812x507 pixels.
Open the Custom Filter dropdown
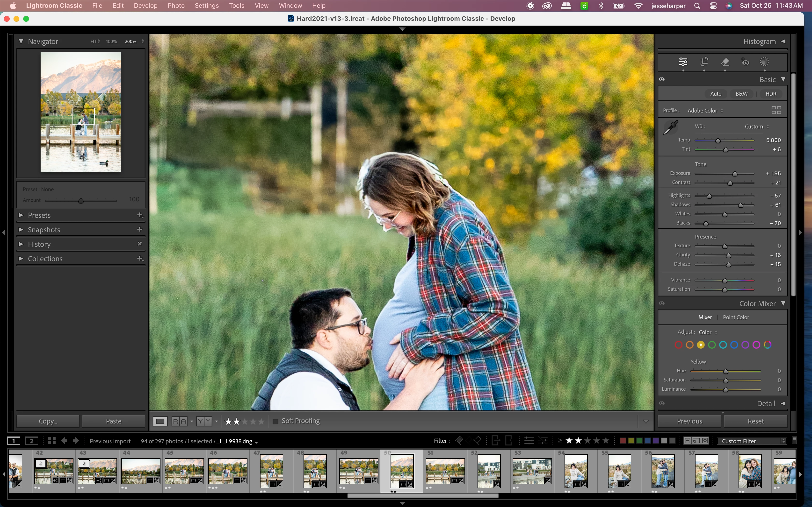752,441
